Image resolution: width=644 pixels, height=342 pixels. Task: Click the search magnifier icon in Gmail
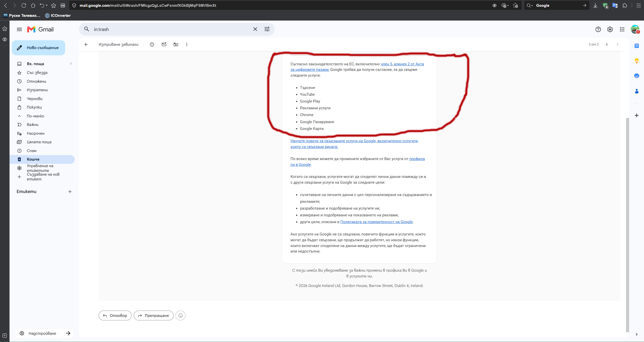(x=87, y=29)
